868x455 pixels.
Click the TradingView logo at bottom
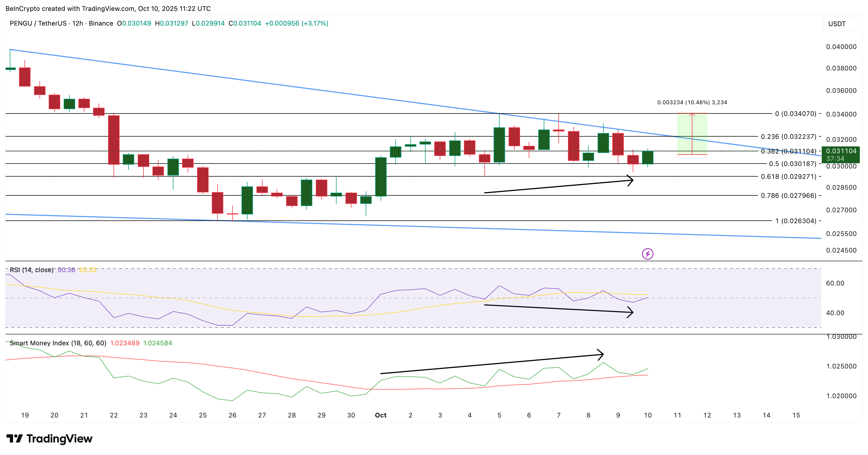point(50,438)
